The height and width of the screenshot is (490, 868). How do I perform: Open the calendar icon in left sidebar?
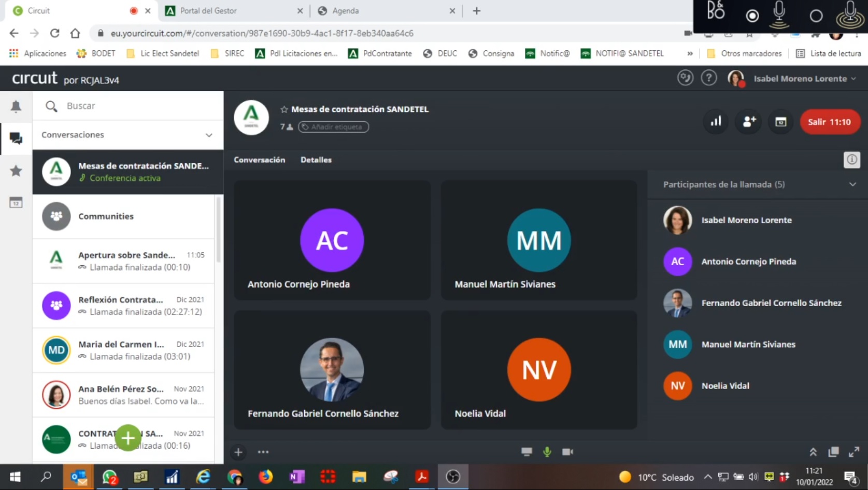(16, 203)
